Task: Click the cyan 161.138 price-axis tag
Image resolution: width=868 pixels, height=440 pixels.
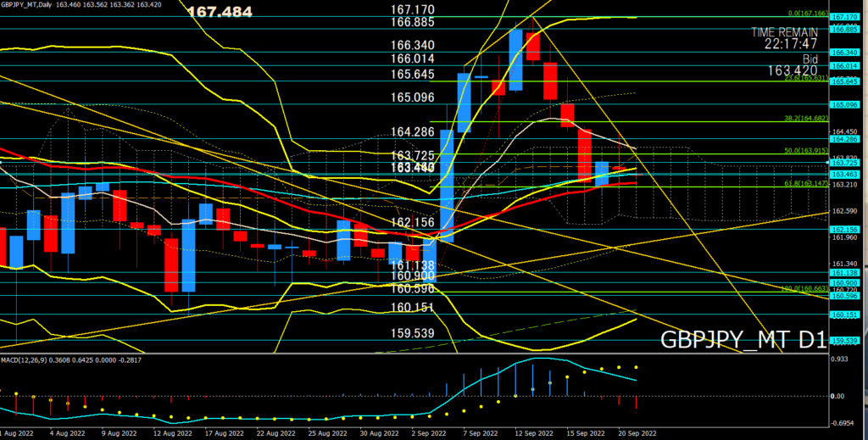Action: pyautogui.click(x=845, y=273)
